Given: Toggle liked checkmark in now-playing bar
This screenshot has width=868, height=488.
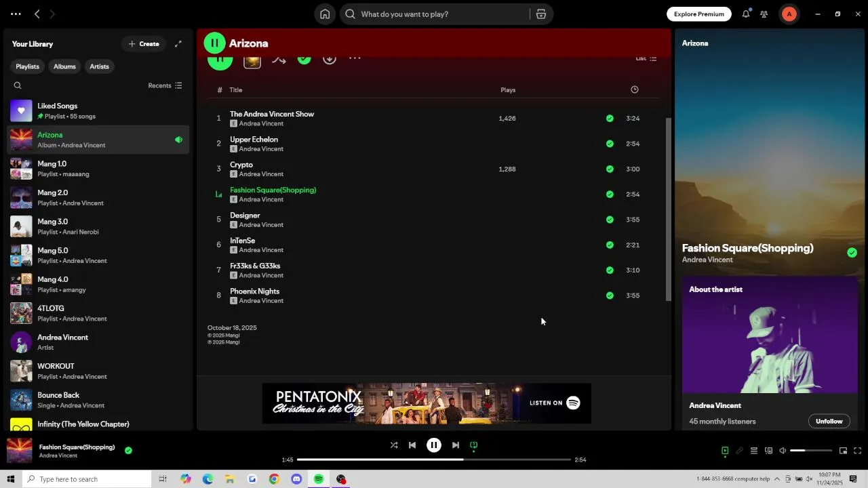Looking at the screenshot, I should 128,450.
